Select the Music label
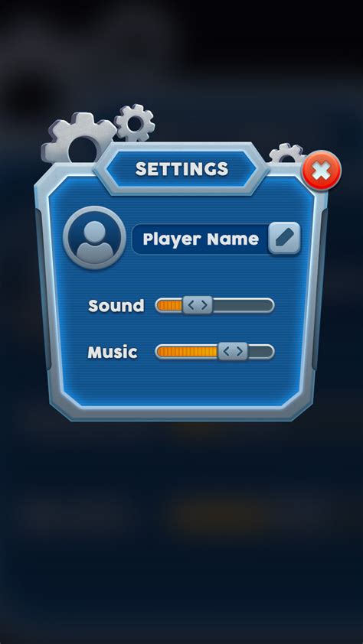This screenshot has width=363, height=644. [113, 352]
